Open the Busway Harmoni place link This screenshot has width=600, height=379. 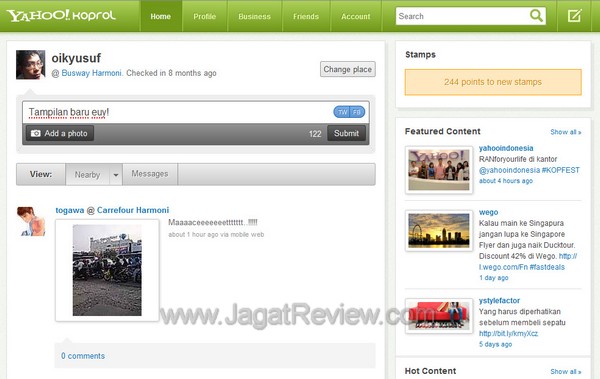91,73
